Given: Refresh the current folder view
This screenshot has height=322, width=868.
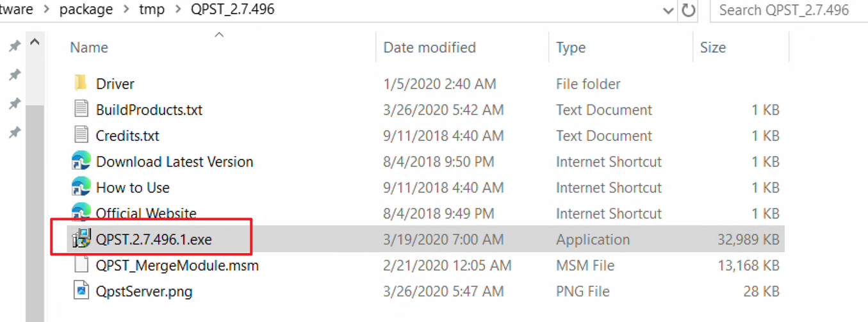Looking at the screenshot, I should 689,10.
